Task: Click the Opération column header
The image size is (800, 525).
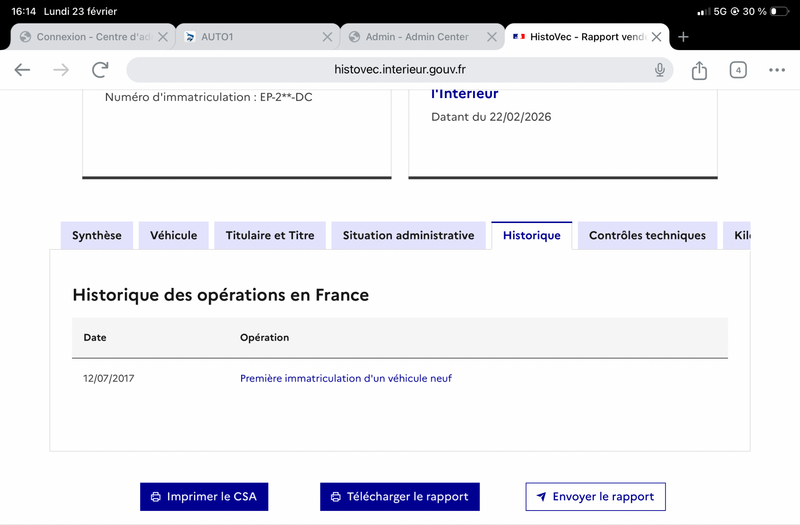Action: 264,337
